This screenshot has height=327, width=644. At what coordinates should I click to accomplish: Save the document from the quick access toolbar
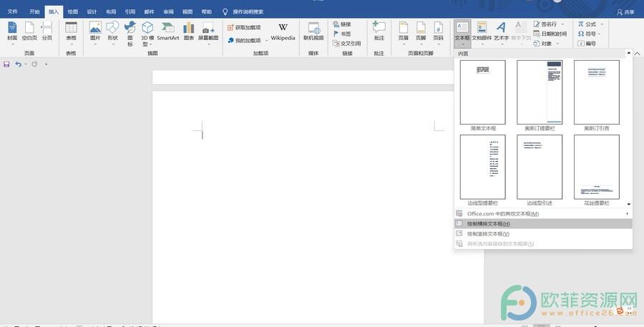6,64
